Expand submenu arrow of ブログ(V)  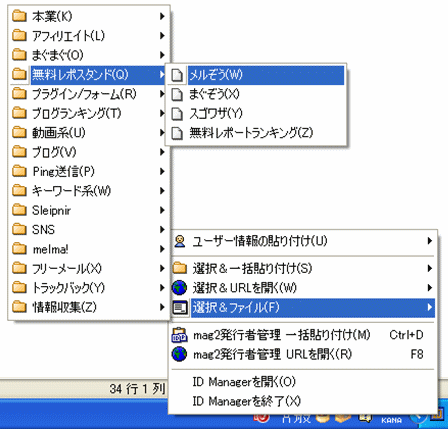(162, 152)
